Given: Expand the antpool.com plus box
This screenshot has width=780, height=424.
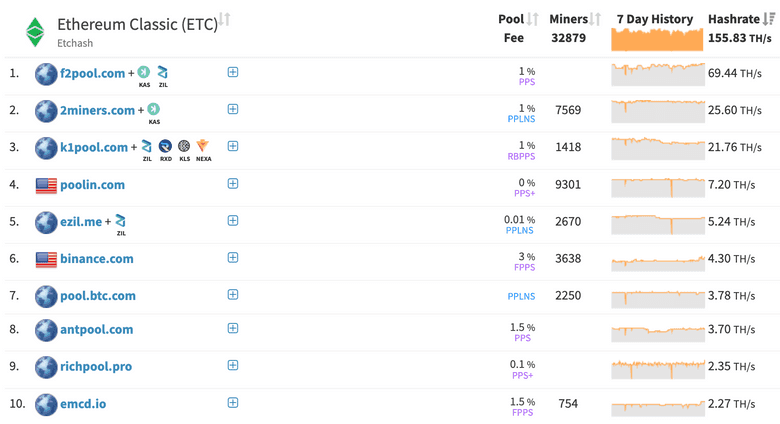Looking at the screenshot, I should click(233, 328).
